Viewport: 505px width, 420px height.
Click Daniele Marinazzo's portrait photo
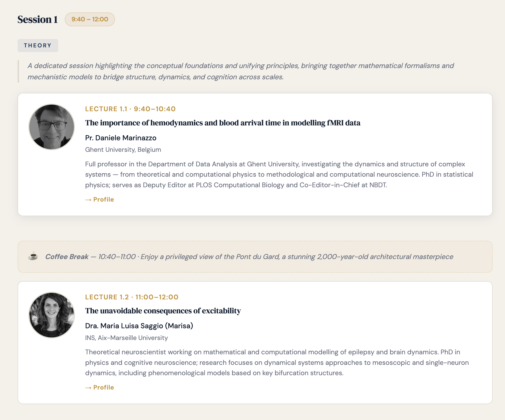pyautogui.click(x=51, y=127)
